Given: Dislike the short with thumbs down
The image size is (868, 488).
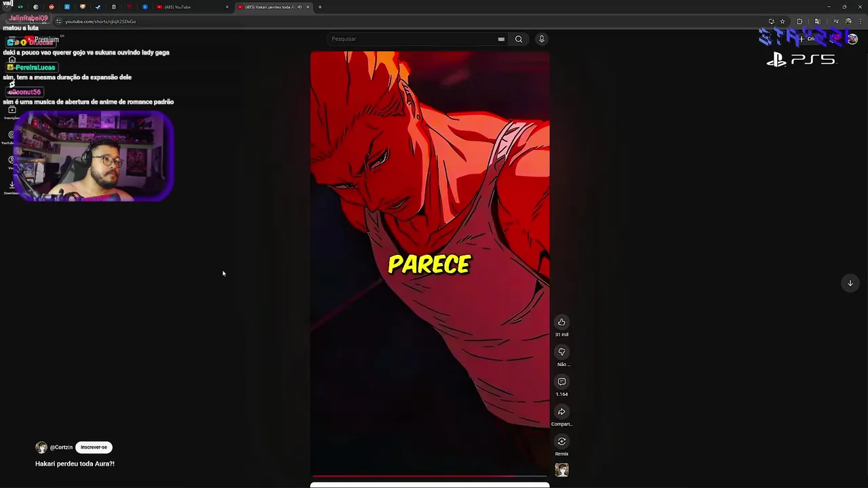Looking at the screenshot, I should pos(561,352).
